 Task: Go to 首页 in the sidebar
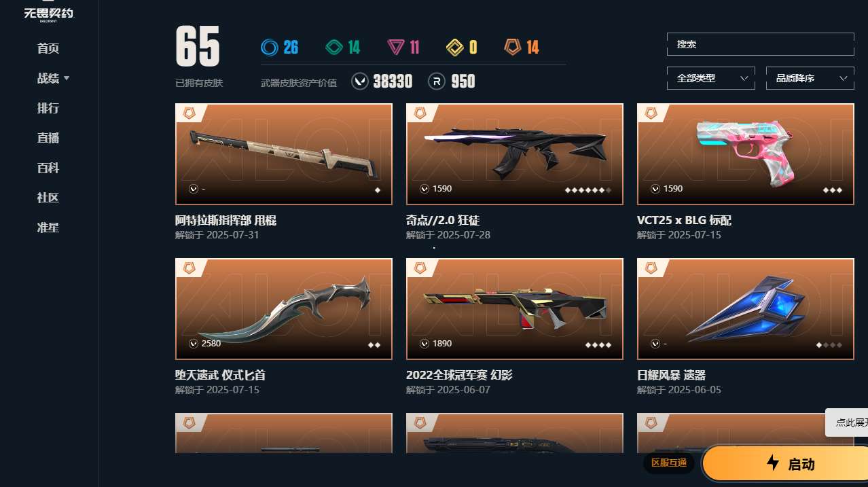(48, 48)
